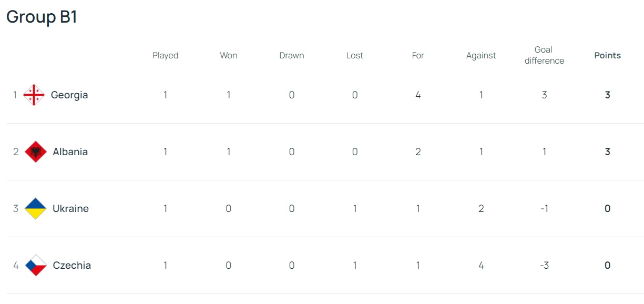The width and height of the screenshot is (644, 304).
Task: Open the Albania team link
Action: point(70,152)
